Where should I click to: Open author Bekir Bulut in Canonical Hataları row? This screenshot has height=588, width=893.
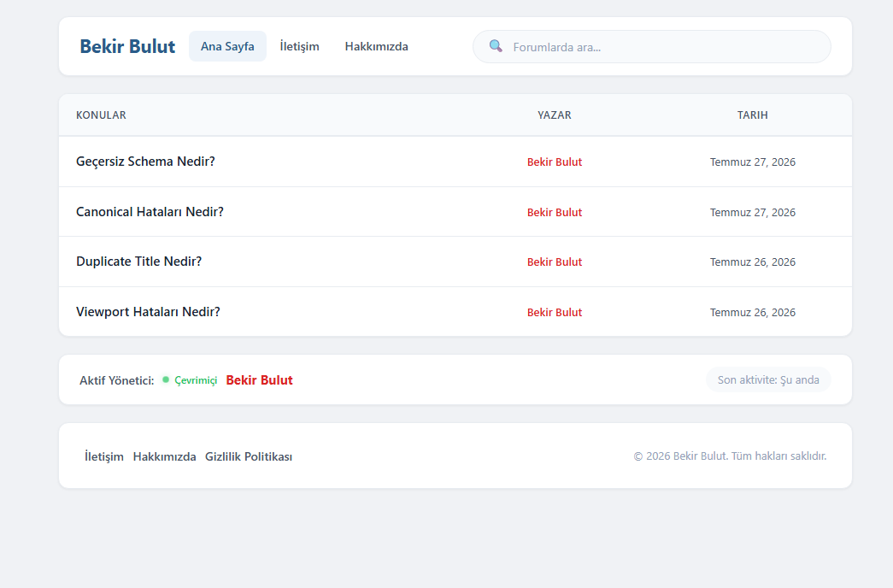click(x=554, y=212)
